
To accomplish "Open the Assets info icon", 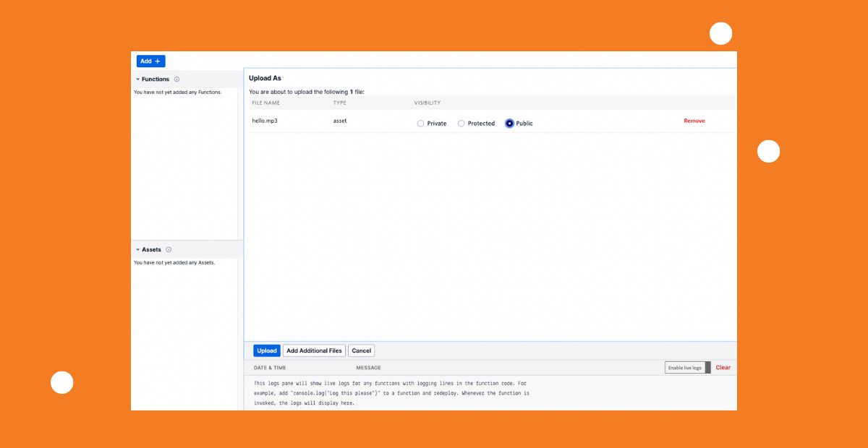I will (169, 250).
